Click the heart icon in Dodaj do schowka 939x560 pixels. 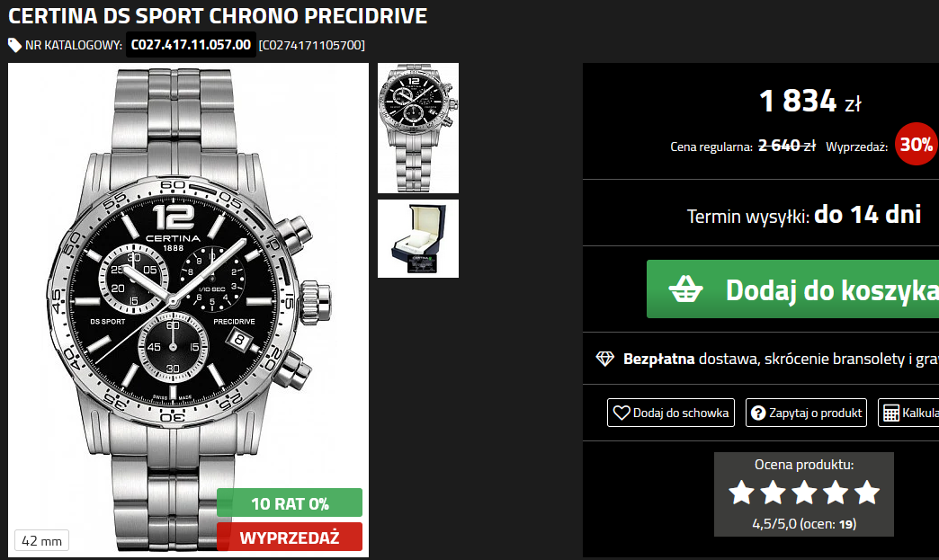point(622,413)
